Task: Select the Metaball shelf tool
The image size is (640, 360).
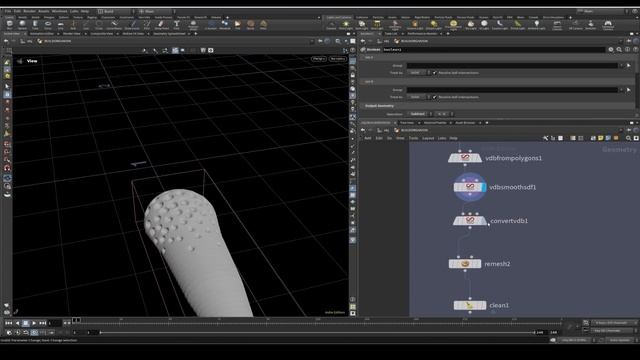Action: click(x=225, y=25)
